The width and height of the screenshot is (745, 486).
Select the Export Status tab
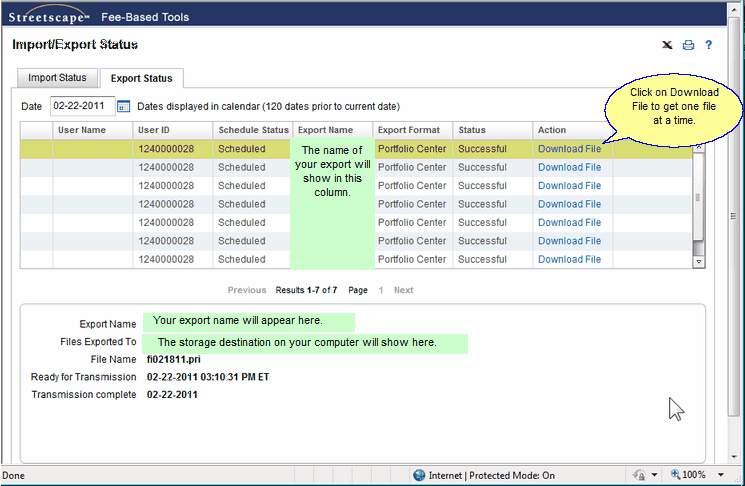[141, 78]
